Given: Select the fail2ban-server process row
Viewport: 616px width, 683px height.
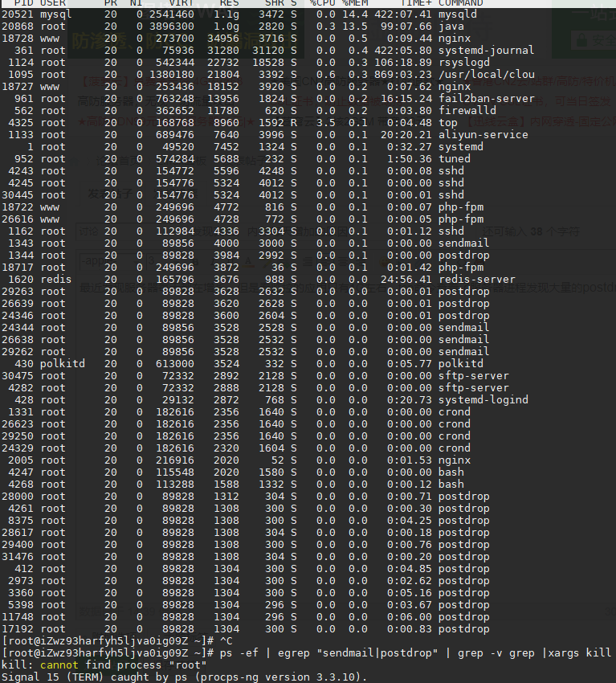Looking at the screenshot, I should pos(267,99).
